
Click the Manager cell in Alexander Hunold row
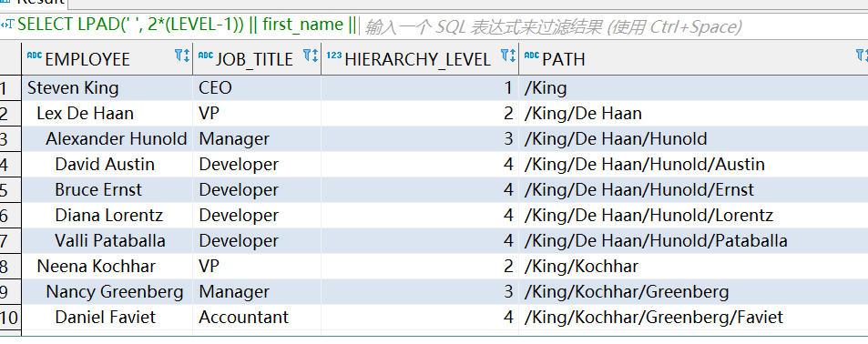(x=257, y=139)
